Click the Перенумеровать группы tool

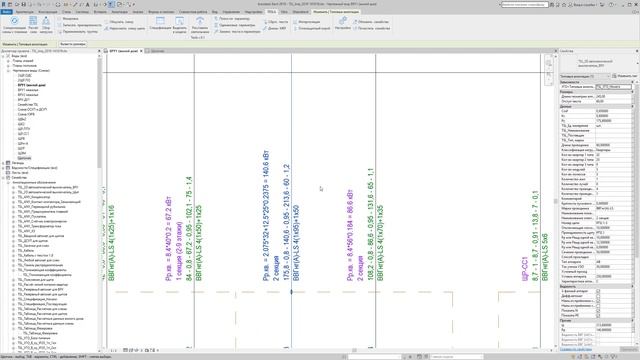(78, 31)
